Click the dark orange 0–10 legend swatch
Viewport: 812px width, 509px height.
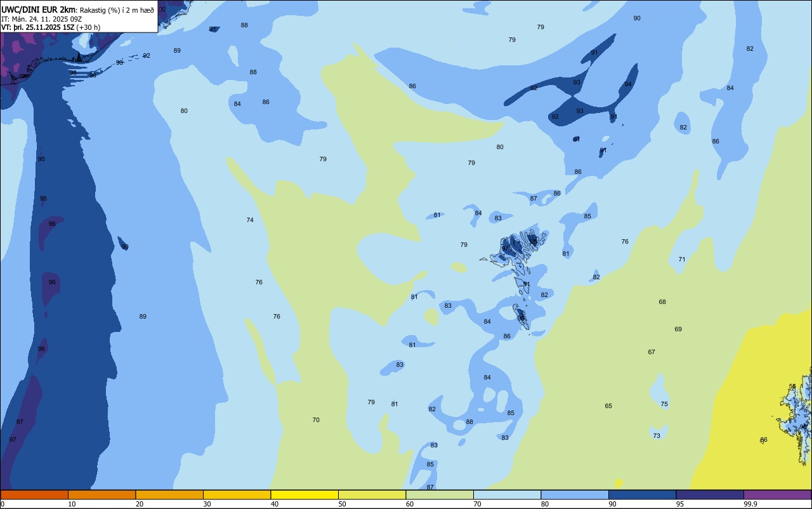click(x=34, y=494)
